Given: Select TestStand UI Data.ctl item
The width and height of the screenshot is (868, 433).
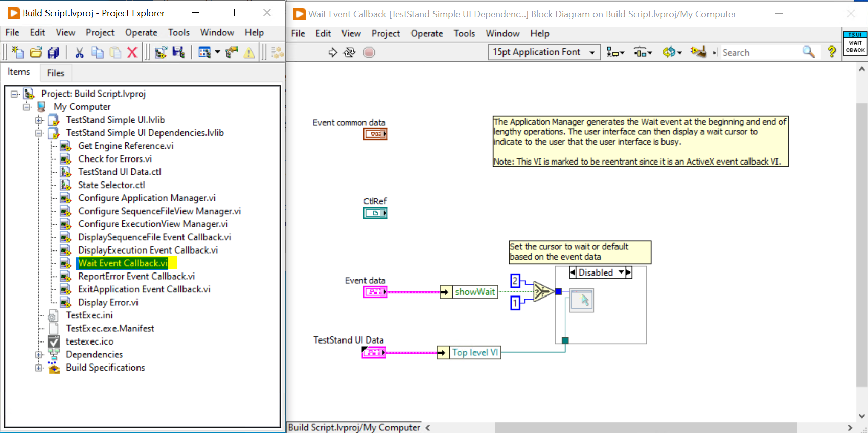Looking at the screenshot, I should tap(120, 172).
